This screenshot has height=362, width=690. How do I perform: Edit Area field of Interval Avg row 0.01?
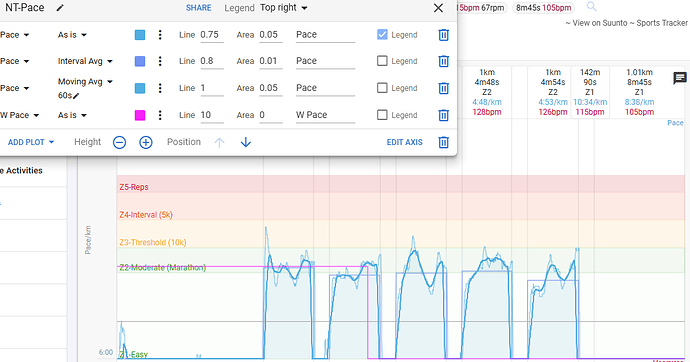[270, 61]
